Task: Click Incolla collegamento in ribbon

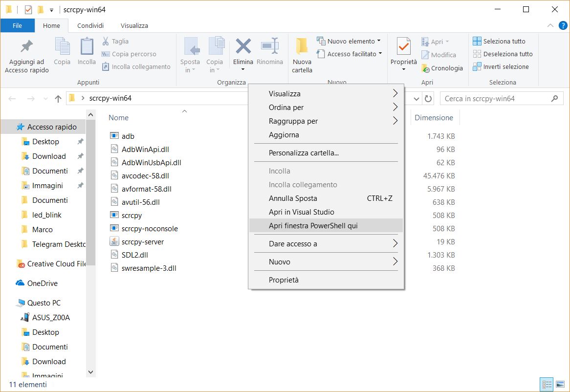Action: point(136,67)
